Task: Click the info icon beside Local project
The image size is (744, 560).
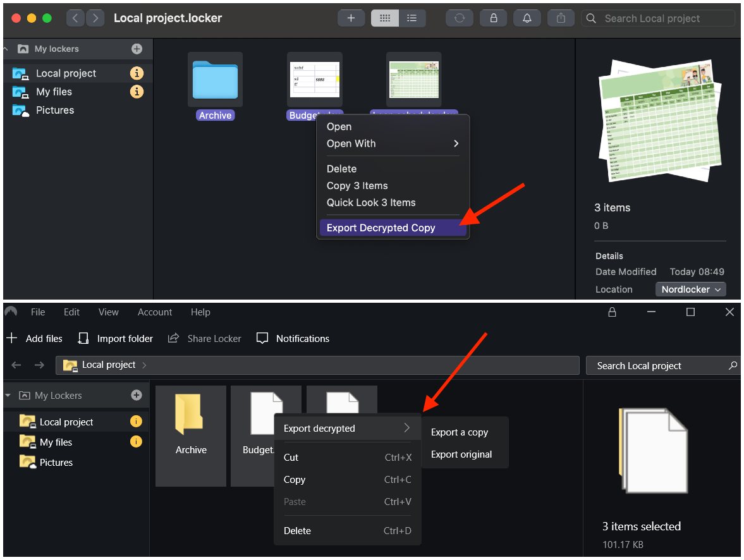Action: (137, 73)
